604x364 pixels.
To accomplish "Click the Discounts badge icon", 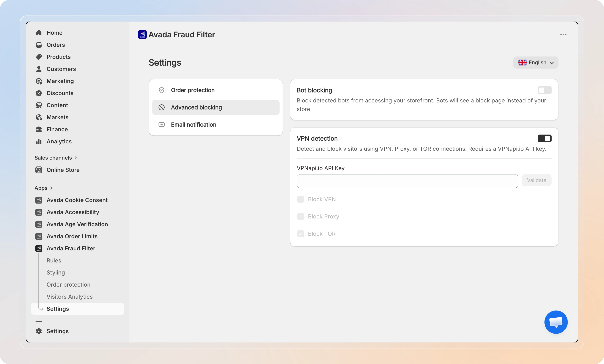I will pos(39,93).
